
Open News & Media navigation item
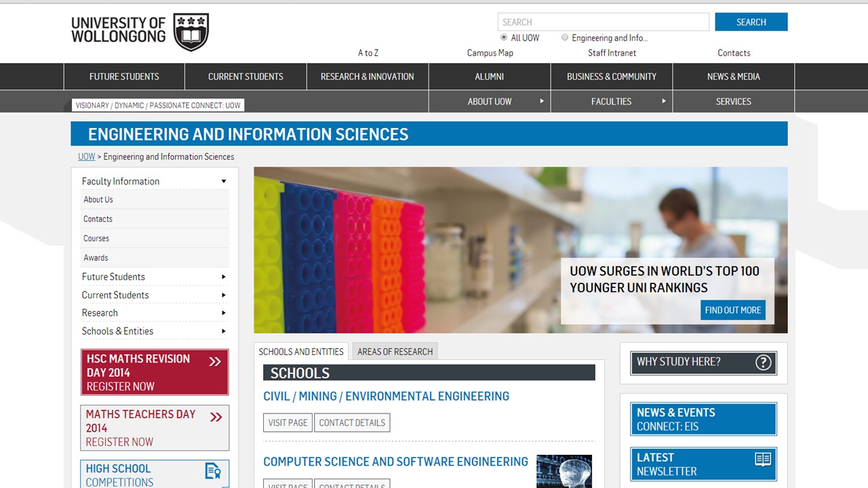(x=734, y=77)
